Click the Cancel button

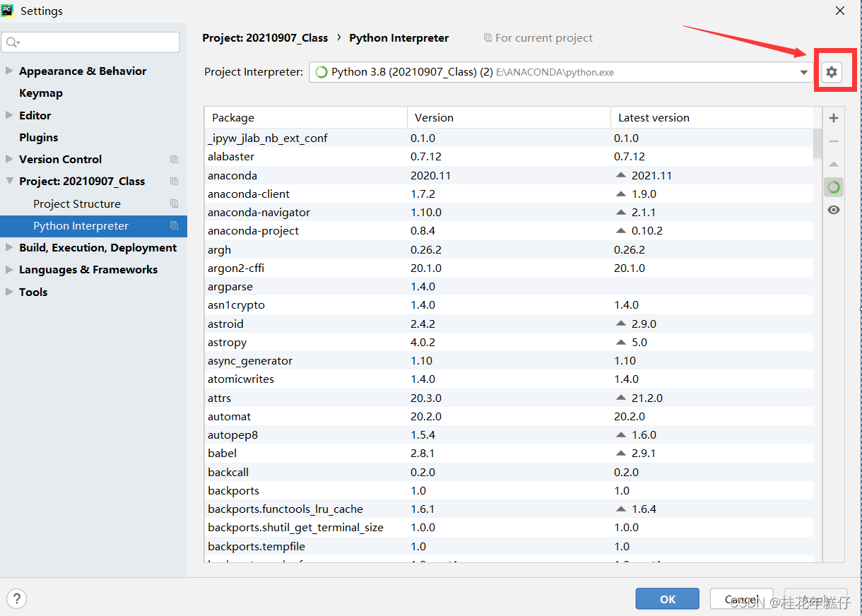pos(743,599)
